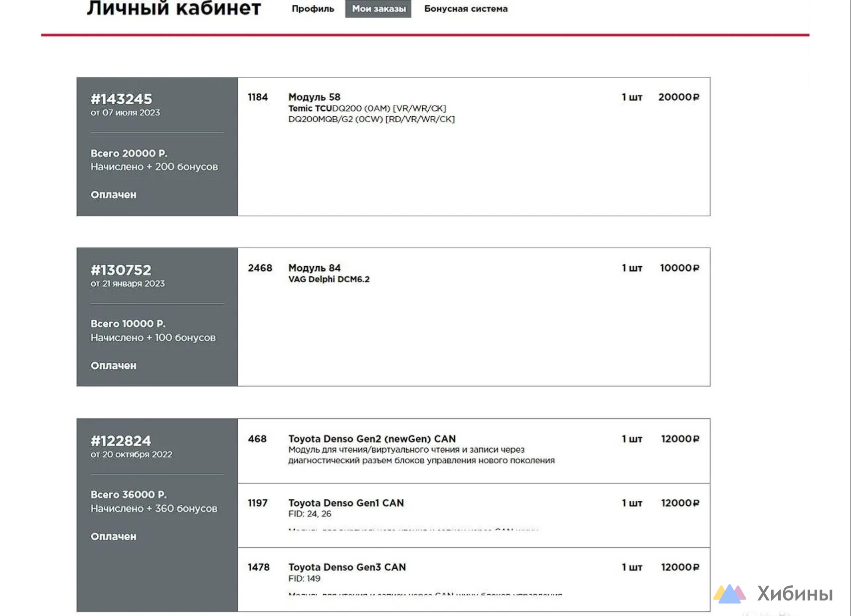The width and height of the screenshot is (851, 616).
Task: Open Toyota Denso Gen2 (newGen) CAN item
Action: pyautogui.click(x=372, y=439)
